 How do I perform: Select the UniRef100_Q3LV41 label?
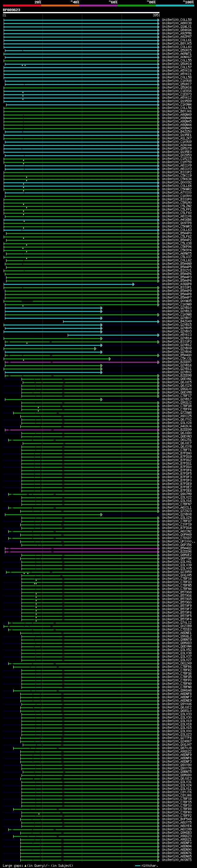point(177,562)
